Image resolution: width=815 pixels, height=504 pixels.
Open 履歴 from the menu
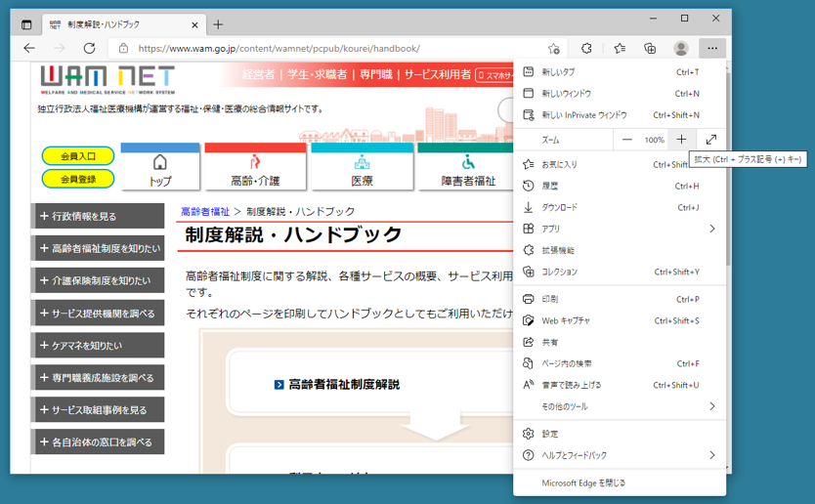619,186
